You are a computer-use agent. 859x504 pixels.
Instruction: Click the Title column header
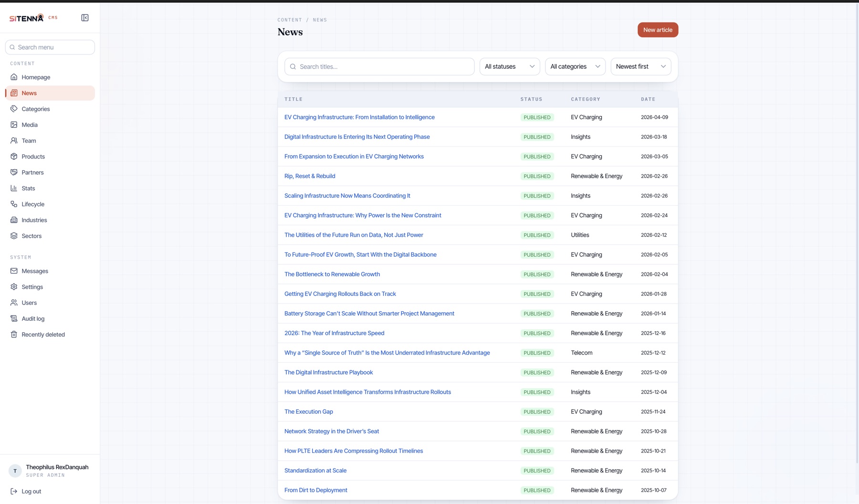293,99
